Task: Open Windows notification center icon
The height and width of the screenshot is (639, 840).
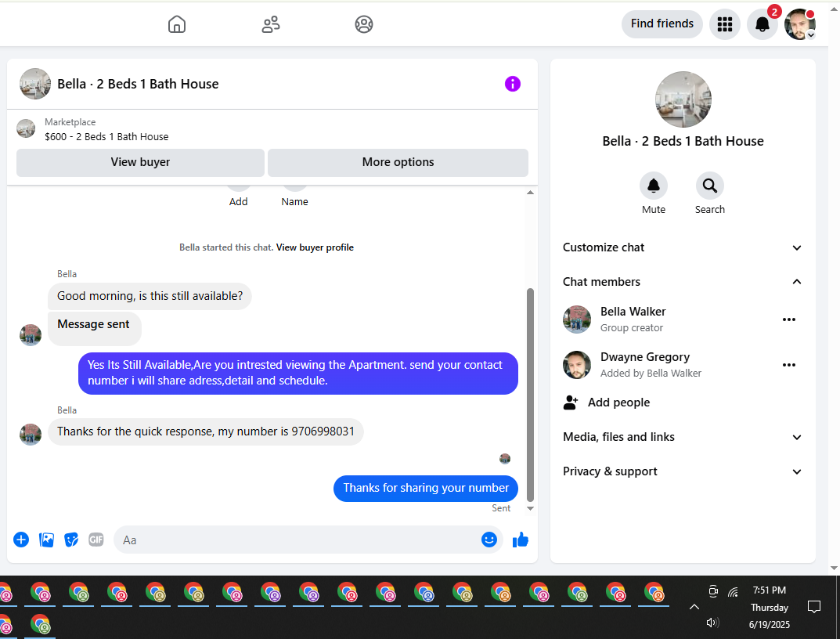Action: pos(813,607)
